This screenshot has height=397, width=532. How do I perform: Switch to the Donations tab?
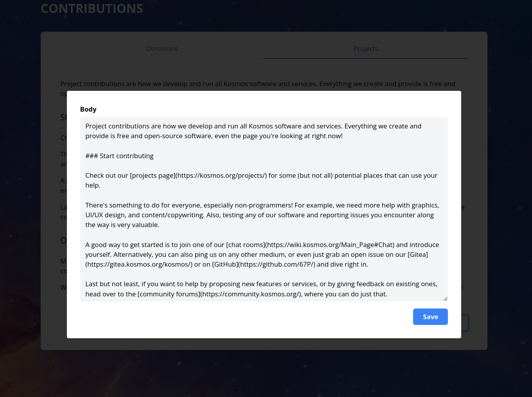162,49
